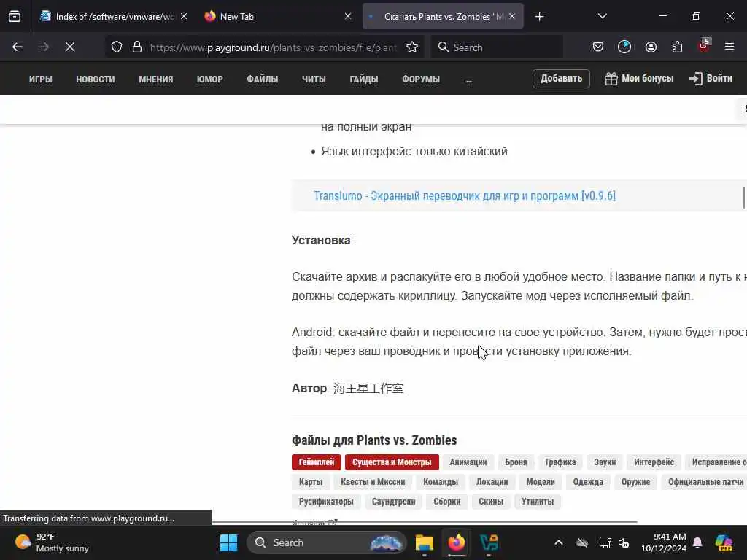Filter files by Анимации tag

(468, 462)
